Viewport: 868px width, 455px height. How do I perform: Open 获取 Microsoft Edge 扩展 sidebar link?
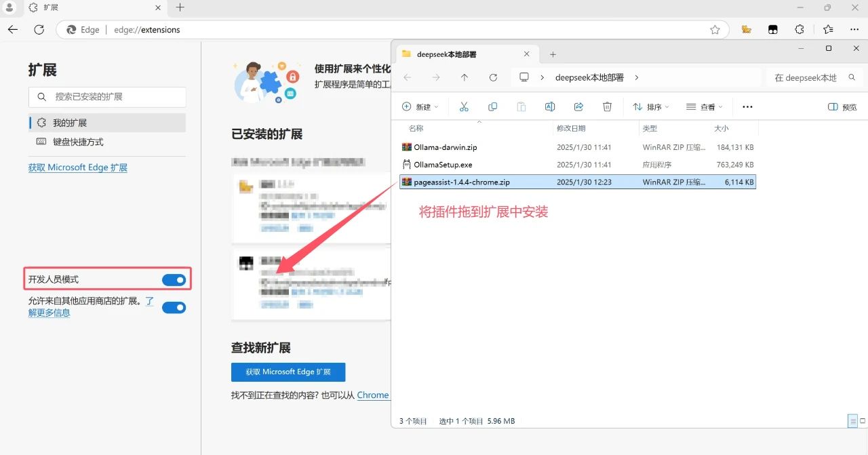78,167
